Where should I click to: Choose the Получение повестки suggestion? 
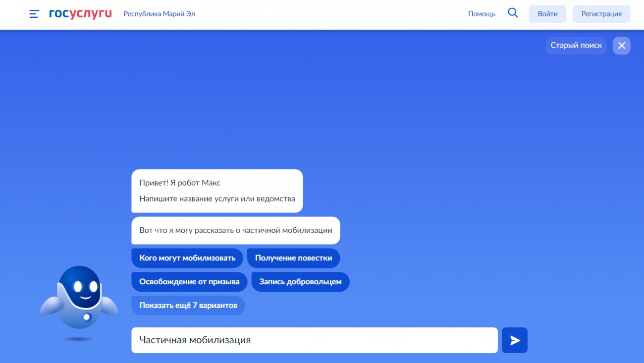(293, 258)
